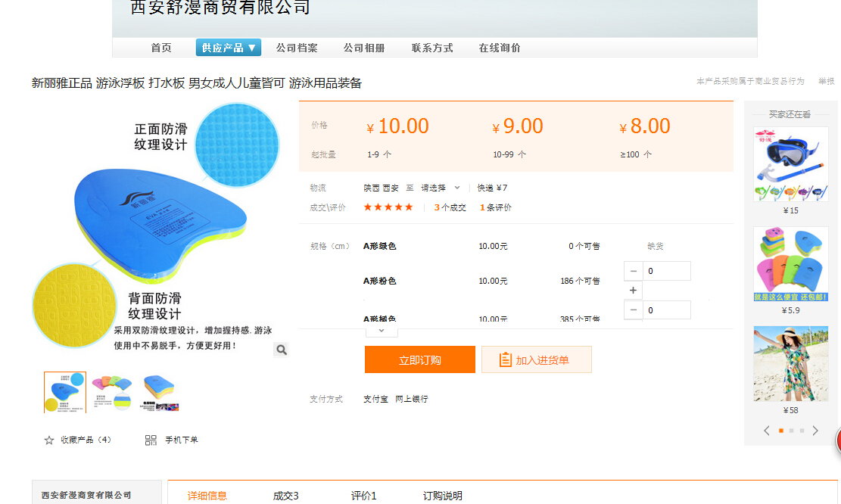
Task: Expand the specification list with down chevron
Action: point(382,331)
